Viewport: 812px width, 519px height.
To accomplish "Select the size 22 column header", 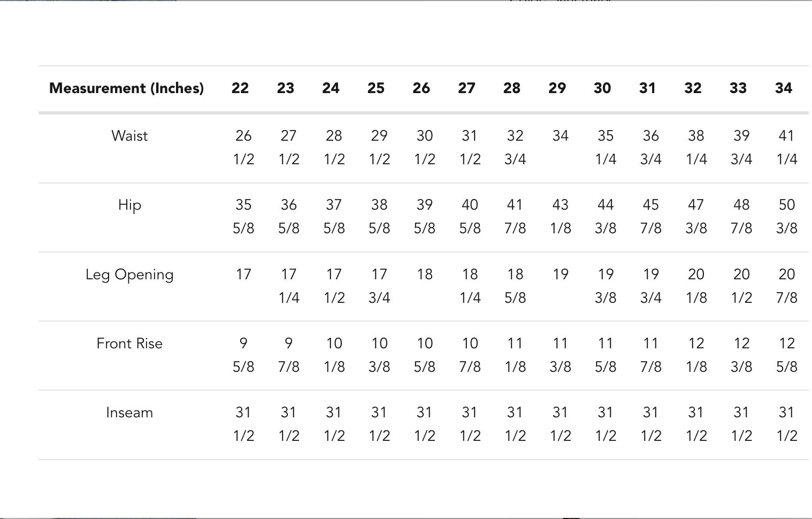I will tap(240, 88).
